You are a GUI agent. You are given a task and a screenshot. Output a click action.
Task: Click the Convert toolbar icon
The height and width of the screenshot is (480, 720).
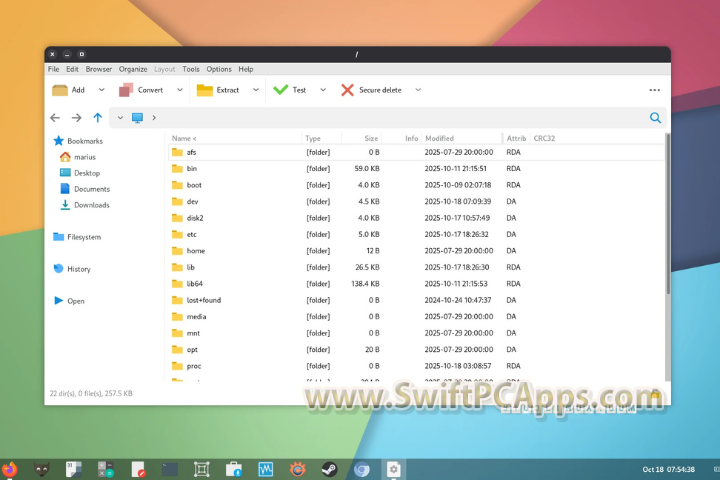pyautogui.click(x=126, y=90)
